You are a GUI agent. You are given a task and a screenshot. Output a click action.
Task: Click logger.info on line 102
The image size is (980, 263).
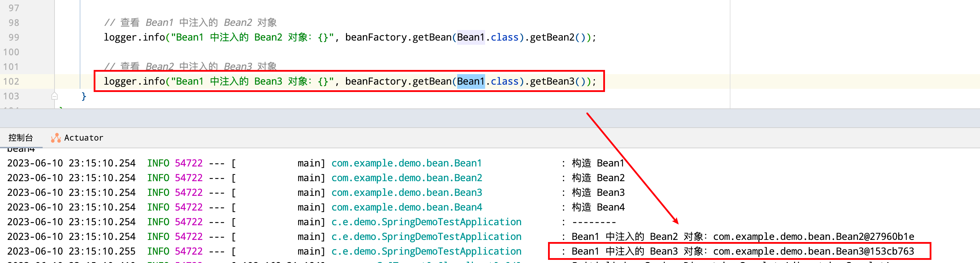click(x=134, y=81)
